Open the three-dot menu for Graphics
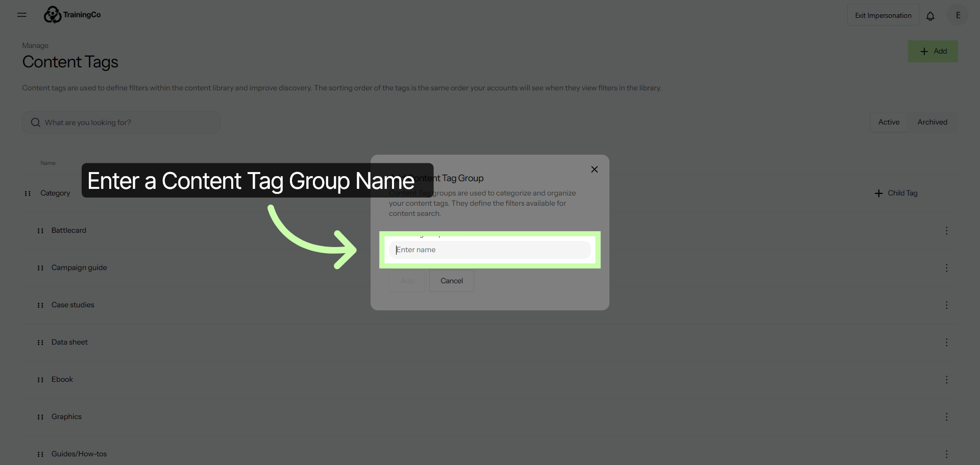980x465 pixels. [x=946, y=417]
